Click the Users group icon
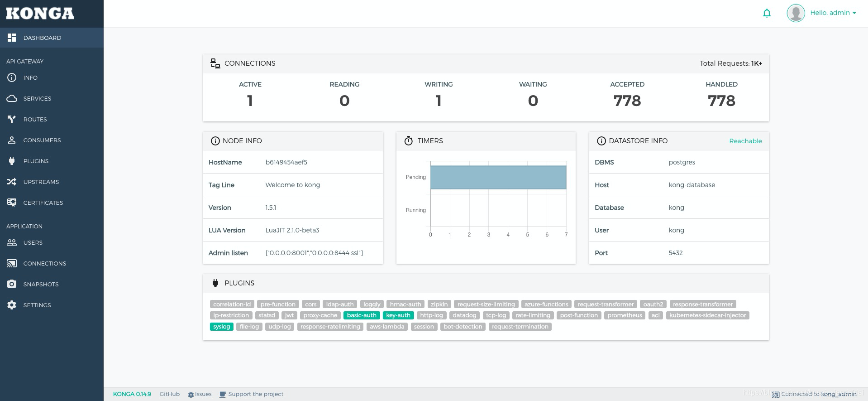868x401 pixels. (x=12, y=242)
